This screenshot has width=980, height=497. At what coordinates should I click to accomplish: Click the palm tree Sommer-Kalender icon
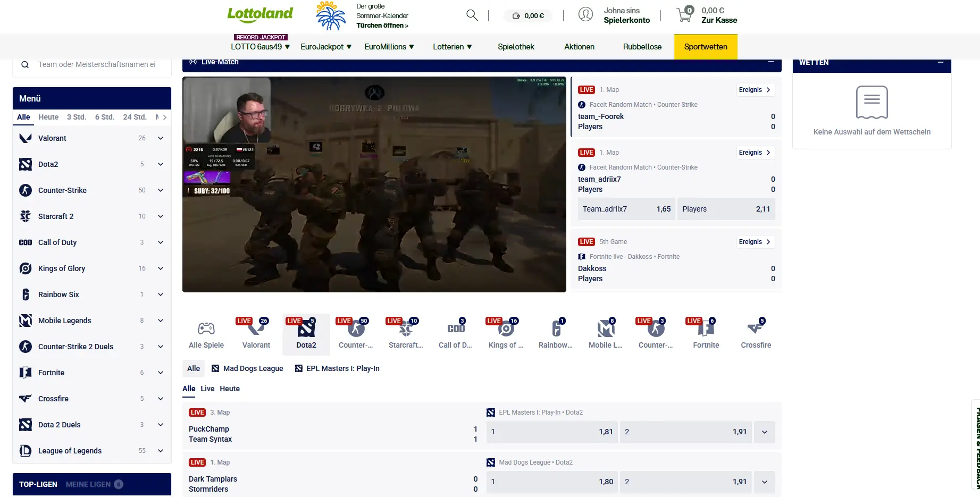[x=331, y=15]
